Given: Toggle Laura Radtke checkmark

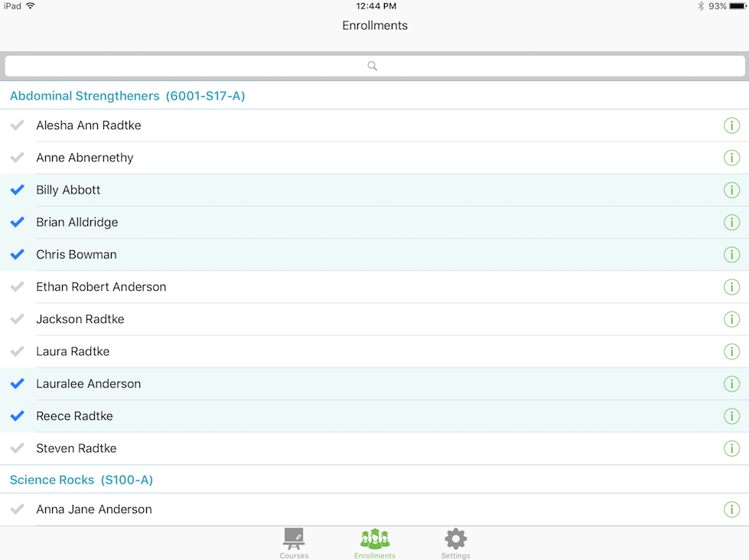Looking at the screenshot, I should coord(17,351).
